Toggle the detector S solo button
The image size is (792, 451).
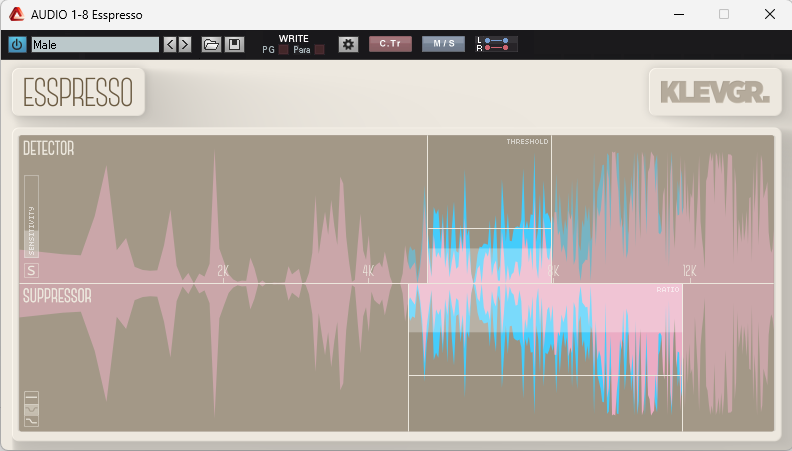pyautogui.click(x=31, y=271)
